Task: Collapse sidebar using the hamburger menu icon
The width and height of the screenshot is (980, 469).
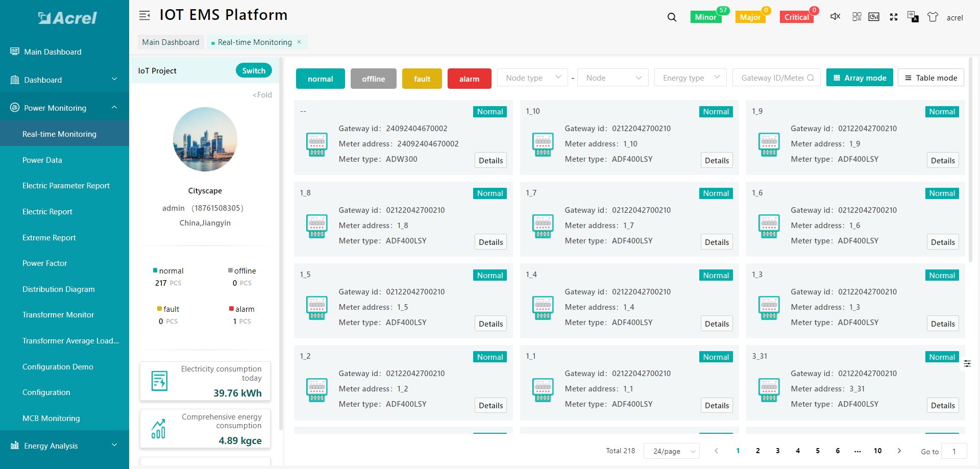Action: 144,15
